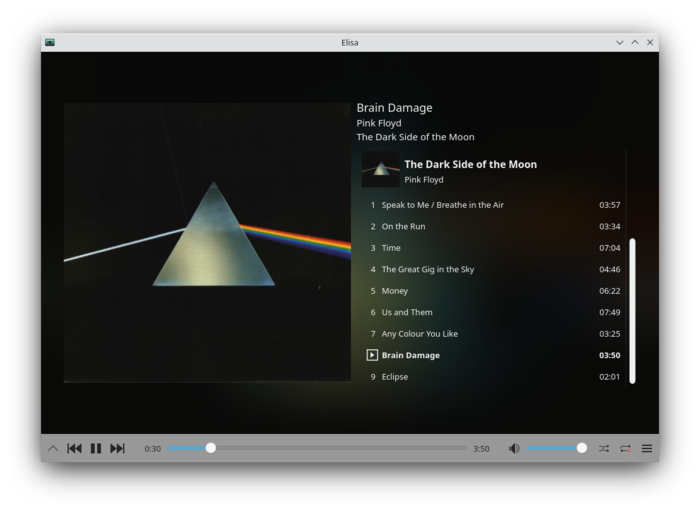Click the Pink Floyd artist under playlist header
Screen dimensions: 700x511
click(424, 180)
